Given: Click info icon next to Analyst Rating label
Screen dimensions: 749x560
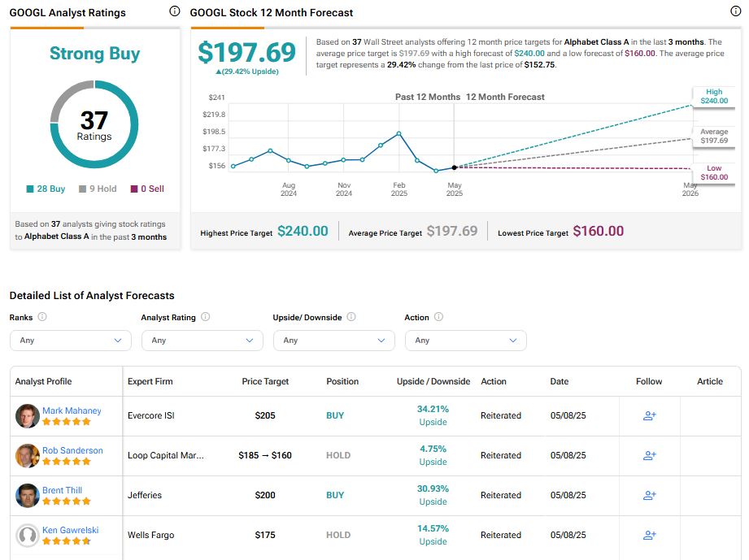Looking at the screenshot, I should [206, 316].
